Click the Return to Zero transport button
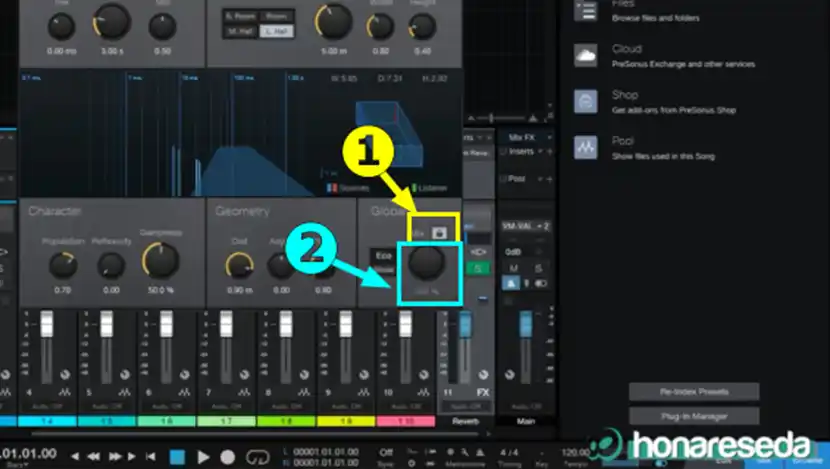830x469 pixels. pos(151,456)
